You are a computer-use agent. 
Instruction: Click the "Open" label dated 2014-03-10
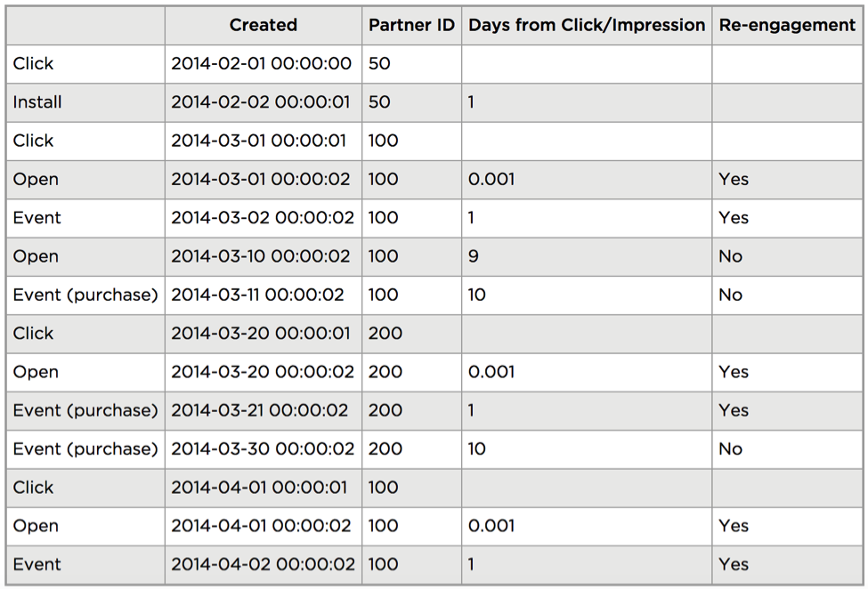(36, 256)
